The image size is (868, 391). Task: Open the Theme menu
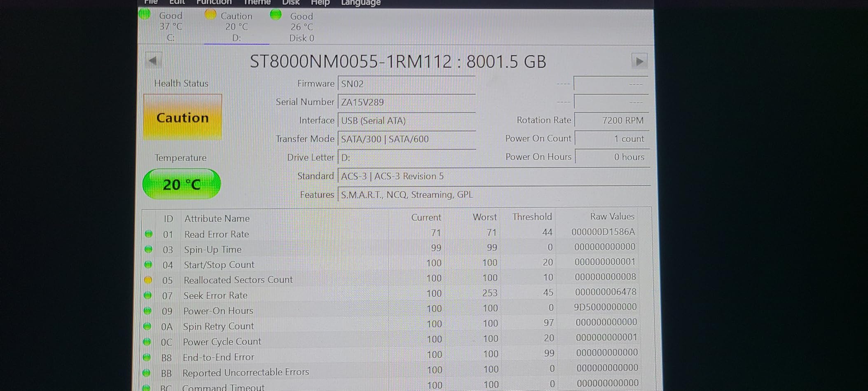point(257,2)
